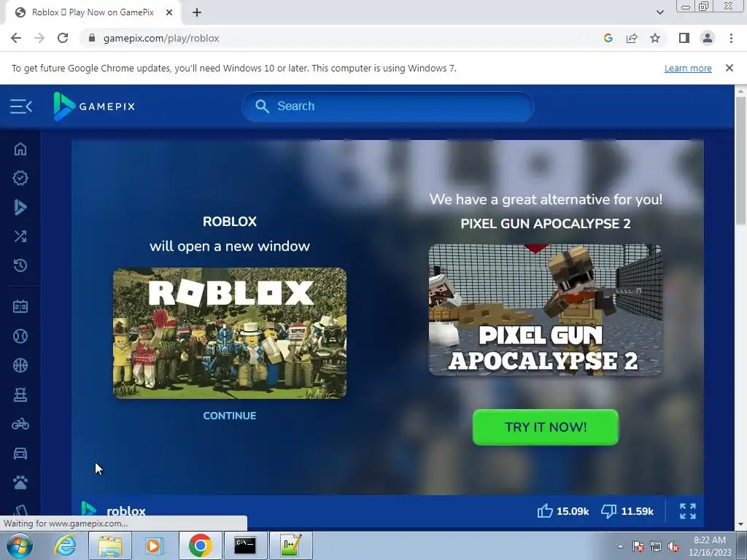747x560 pixels.
Task: Dismiss the Chrome update notification bar
Action: tap(729, 68)
